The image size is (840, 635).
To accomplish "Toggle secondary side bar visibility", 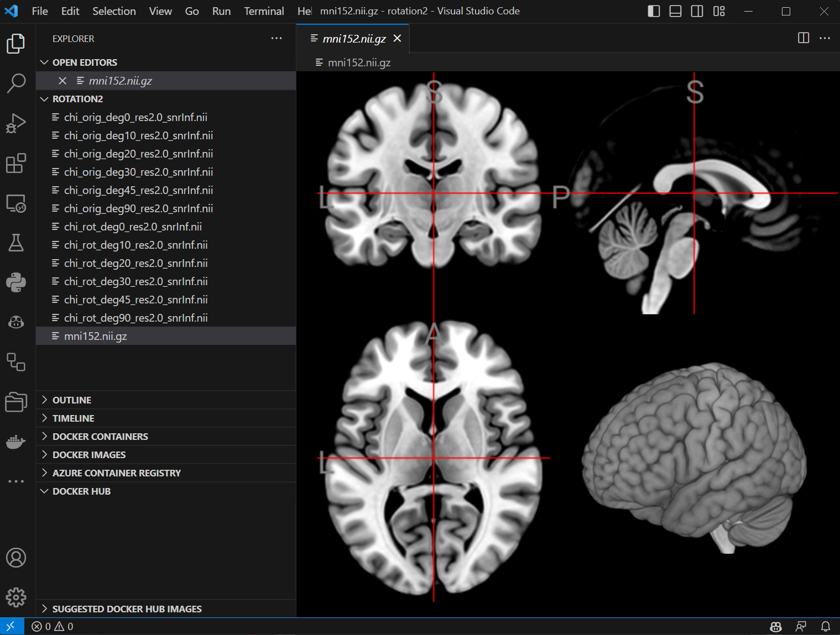I will (697, 11).
